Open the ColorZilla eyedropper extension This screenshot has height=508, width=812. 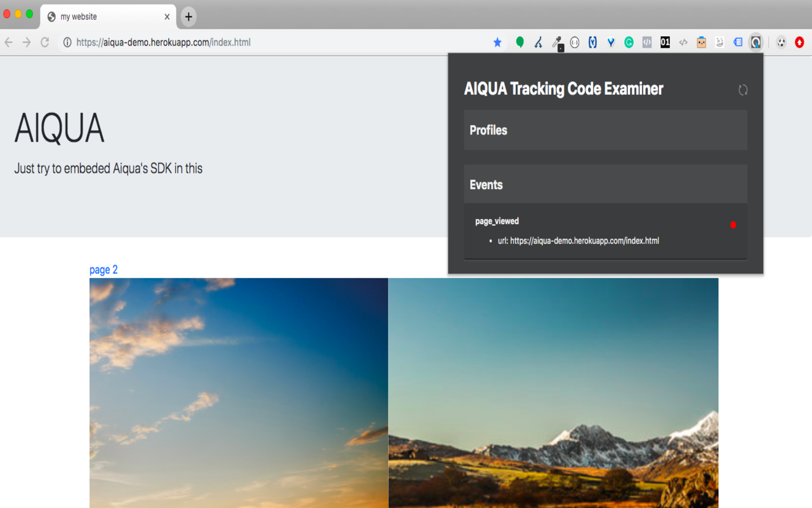[556, 42]
